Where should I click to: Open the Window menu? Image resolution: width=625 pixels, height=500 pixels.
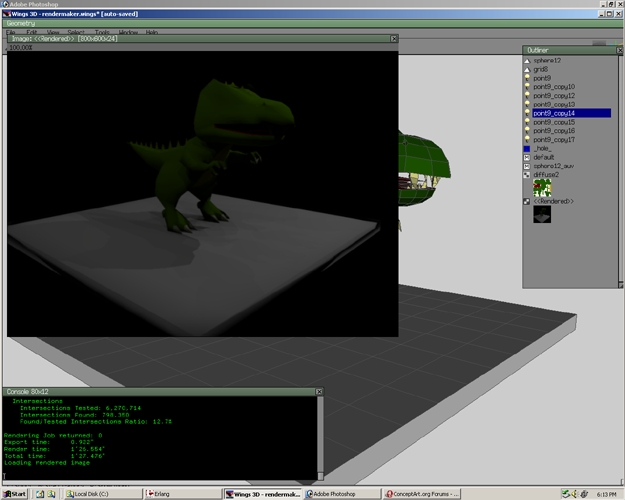pos(128,32)
